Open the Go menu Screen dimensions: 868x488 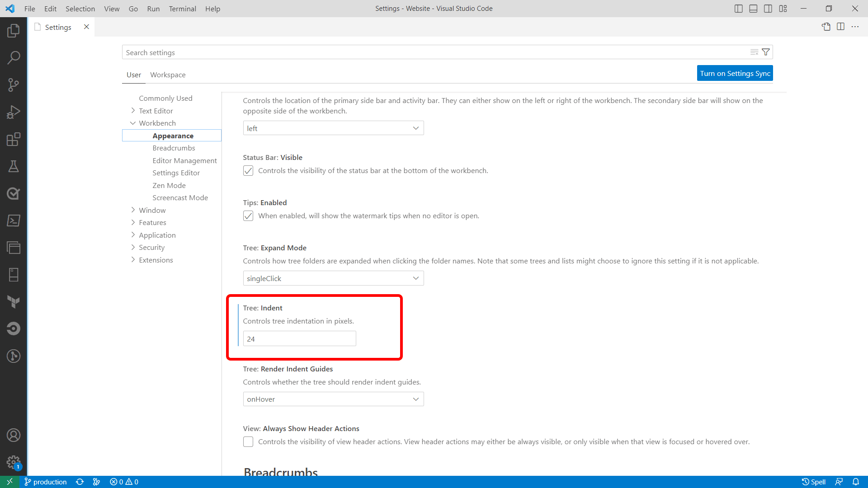[x=133, y=9]
